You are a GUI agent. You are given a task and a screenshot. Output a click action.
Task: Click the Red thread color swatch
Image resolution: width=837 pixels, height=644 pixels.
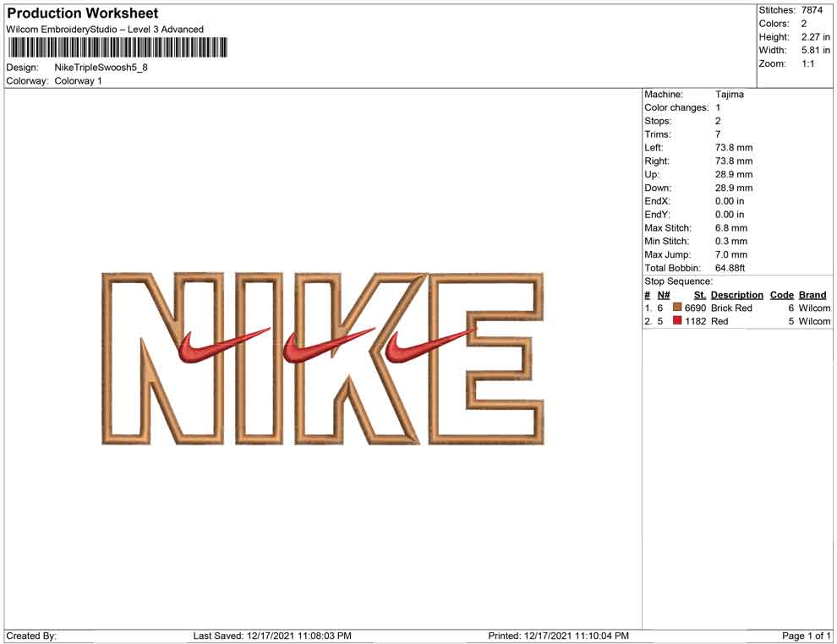click(x=677, y=322)
